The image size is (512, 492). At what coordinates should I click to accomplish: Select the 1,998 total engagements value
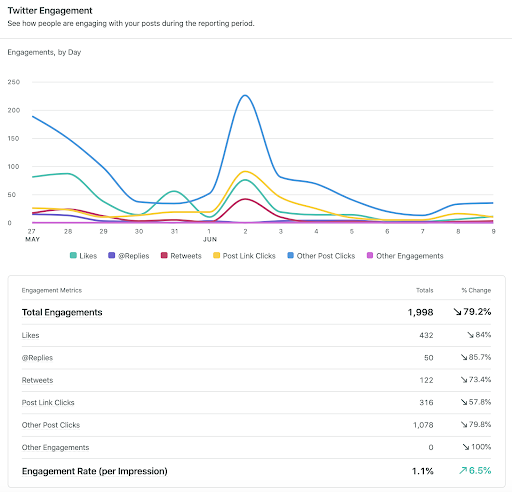(x=420, y=312)
